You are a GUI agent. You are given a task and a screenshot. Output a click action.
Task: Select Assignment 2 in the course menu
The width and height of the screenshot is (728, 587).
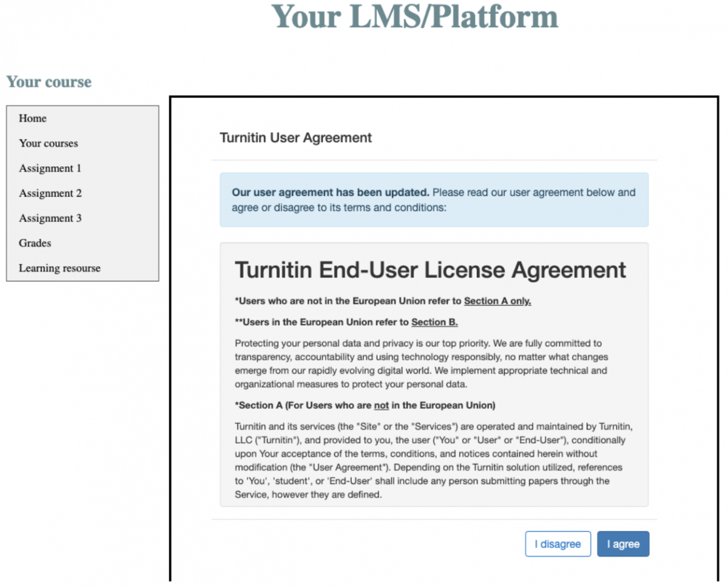tap(50, 193)
